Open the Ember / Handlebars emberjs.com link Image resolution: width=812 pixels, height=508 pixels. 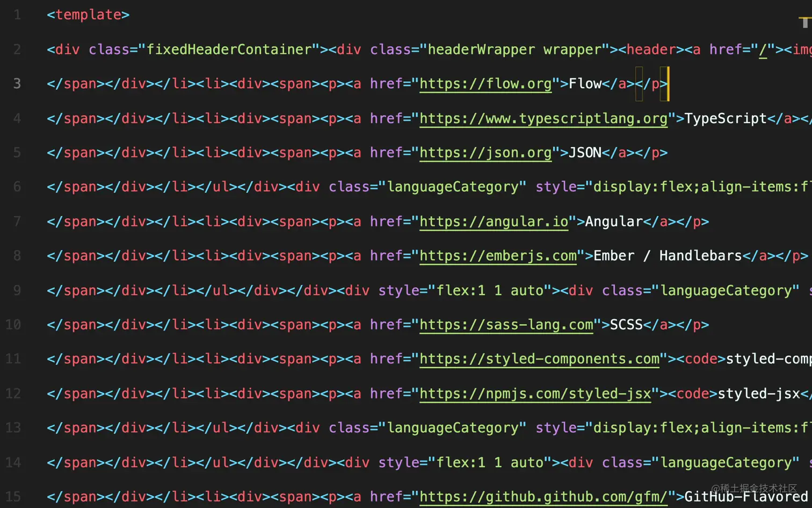[497, 255]
